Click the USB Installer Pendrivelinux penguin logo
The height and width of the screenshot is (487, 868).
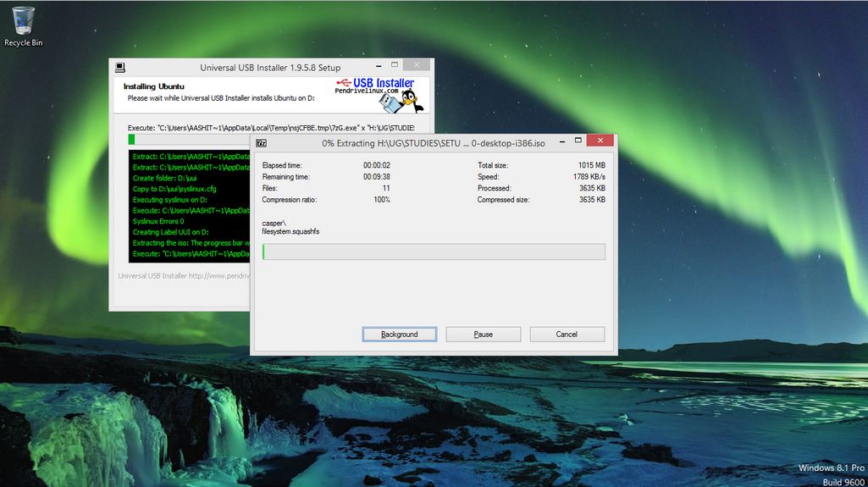pos(379,95)
